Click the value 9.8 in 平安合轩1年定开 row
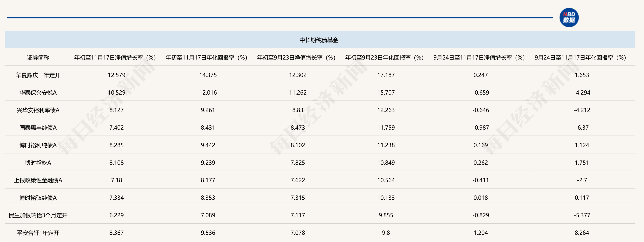Viewport: 644px width, 242px height. tap(386, 232)
